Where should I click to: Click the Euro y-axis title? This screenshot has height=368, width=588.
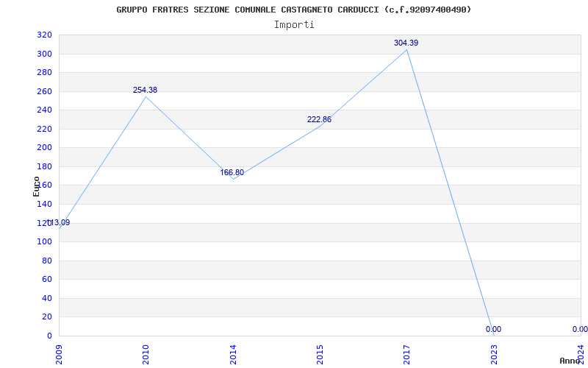click(36, 187)
